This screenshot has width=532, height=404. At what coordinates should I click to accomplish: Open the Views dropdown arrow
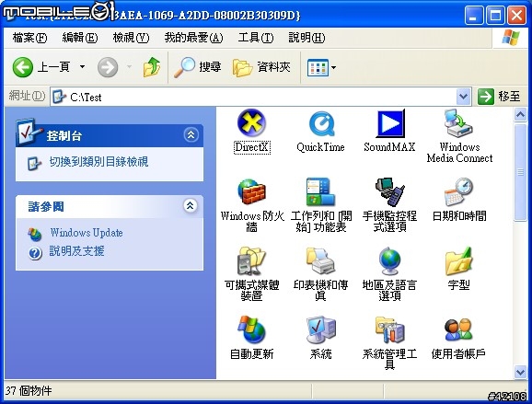[x=333, y=67]
